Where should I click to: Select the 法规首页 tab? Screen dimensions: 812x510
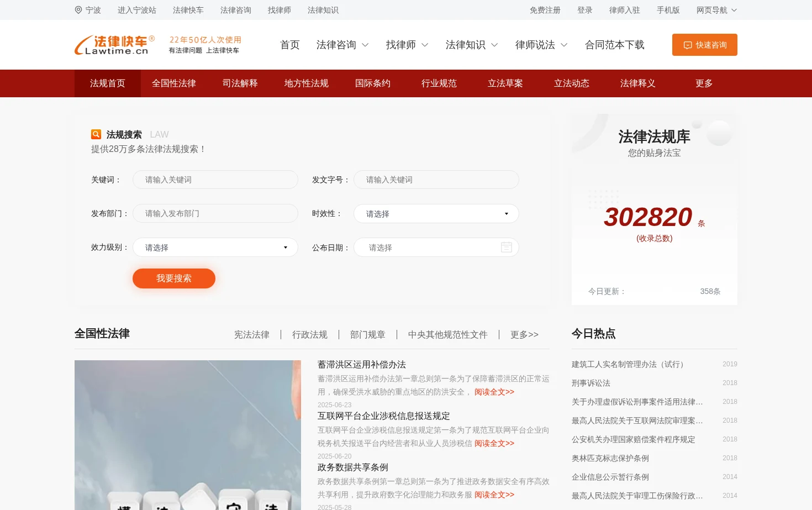tap(108, 83)
